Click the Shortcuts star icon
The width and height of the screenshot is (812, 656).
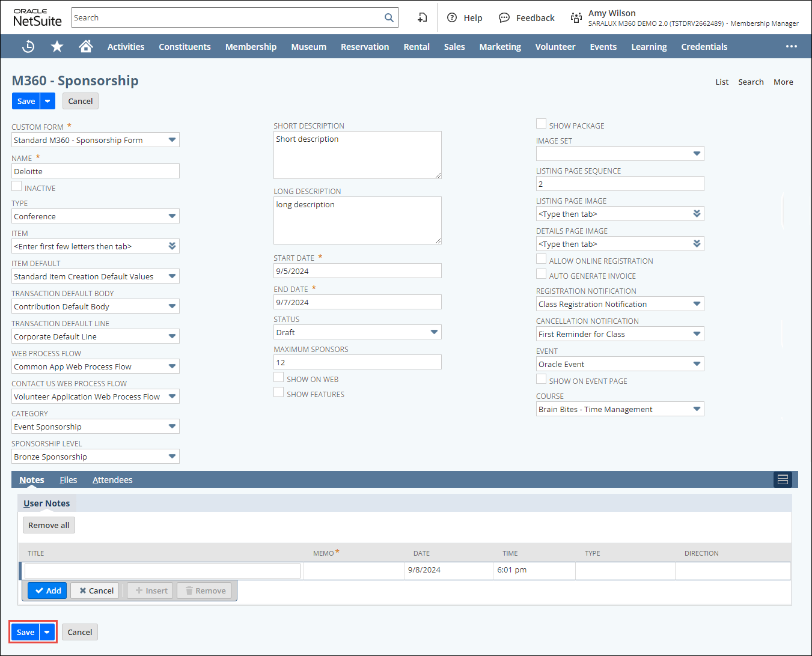(57, 47)
